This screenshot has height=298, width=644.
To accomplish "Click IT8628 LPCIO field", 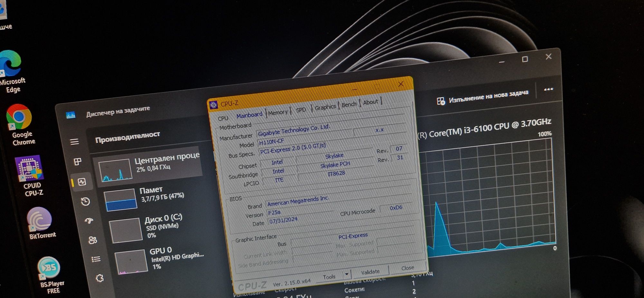I will 336,174.
